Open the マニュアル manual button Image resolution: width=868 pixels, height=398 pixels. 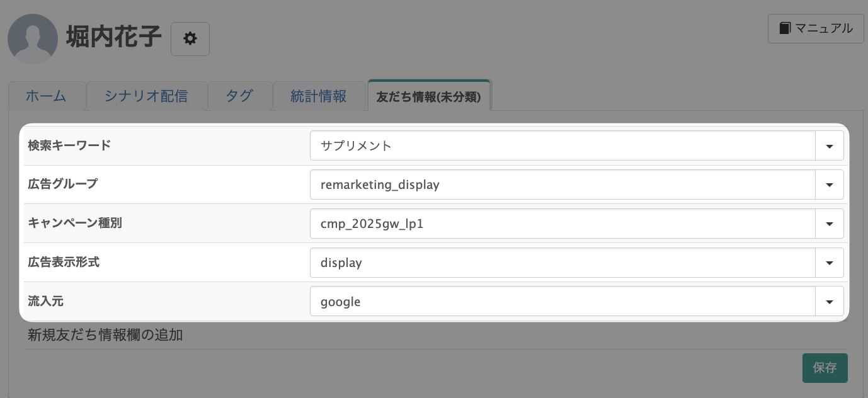[x=815, y=28]
